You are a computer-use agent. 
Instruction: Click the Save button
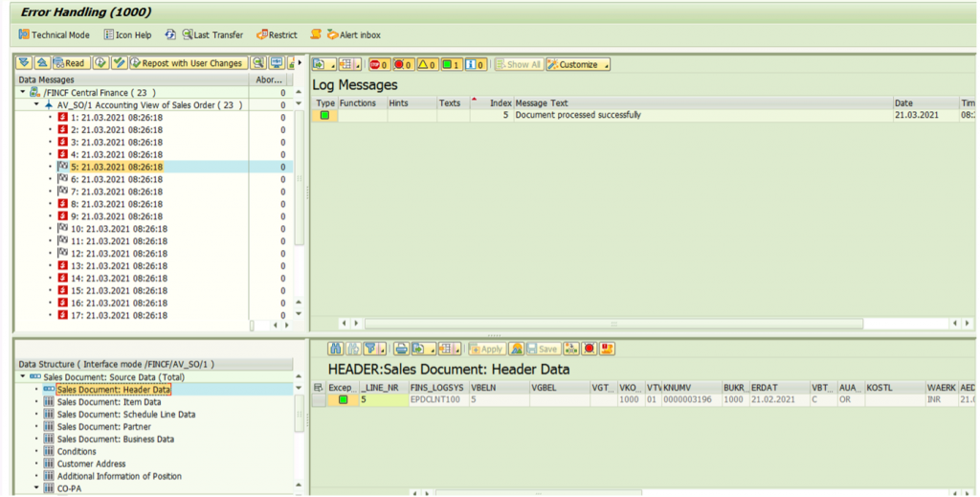coord(542,349)
